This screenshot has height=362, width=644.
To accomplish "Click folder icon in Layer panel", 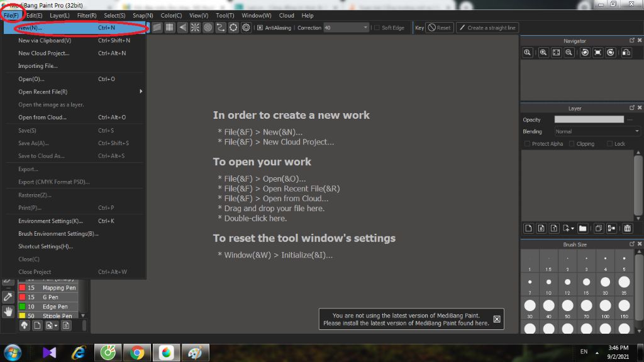I will (582, 228).
